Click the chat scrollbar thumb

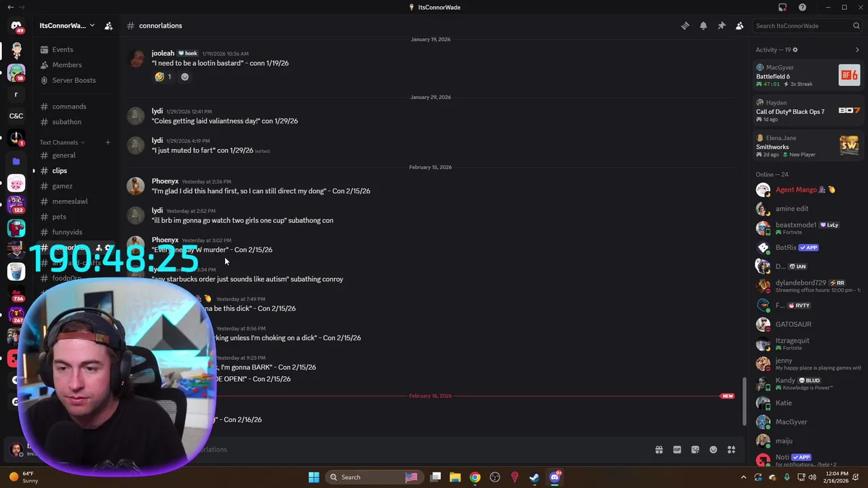(744, 401)
